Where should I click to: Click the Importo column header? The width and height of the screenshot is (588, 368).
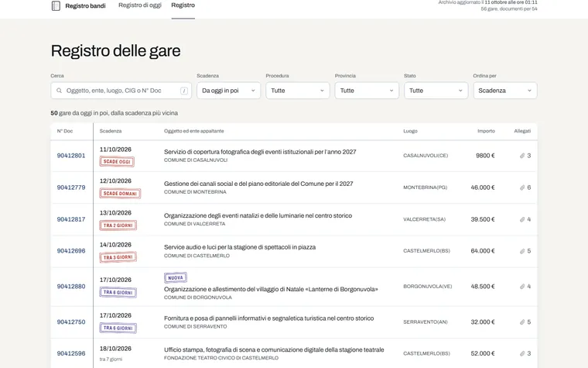tap(486, 131)
